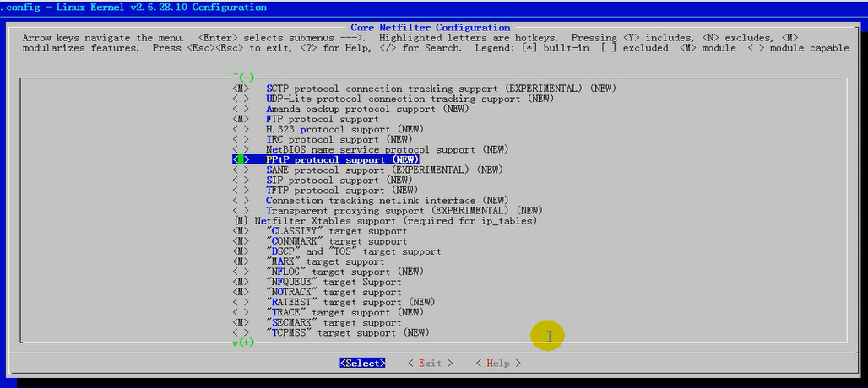Select SIP protocol support entry
Image resolution: width=868 pixels, height=388 pixels.
click(x=323, y=181)
